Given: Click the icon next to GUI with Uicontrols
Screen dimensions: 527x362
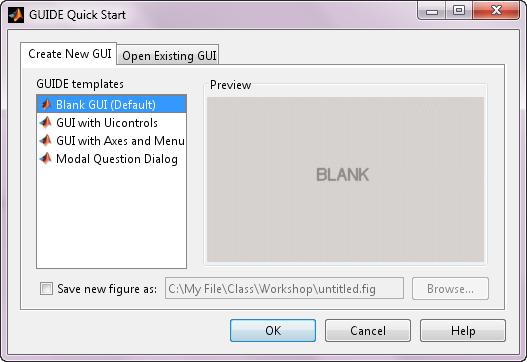Looking at the screenshot, I should point(46,123).
